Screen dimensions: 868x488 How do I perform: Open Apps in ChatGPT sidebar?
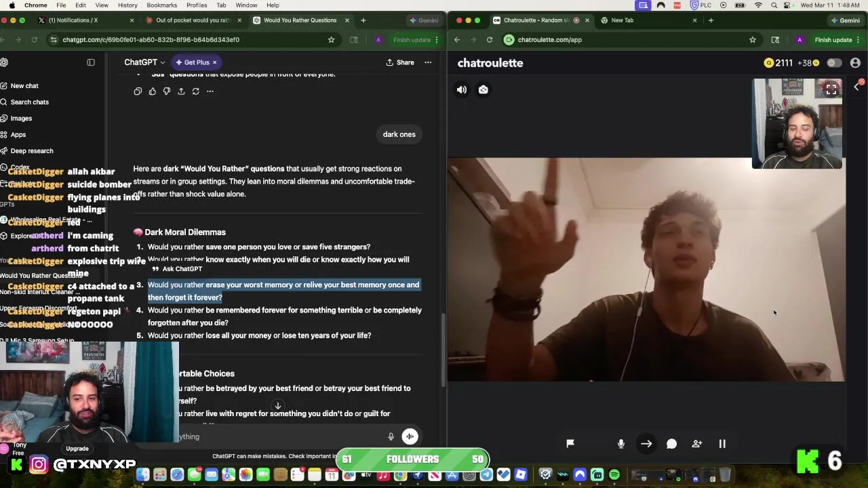coord(18,135)
